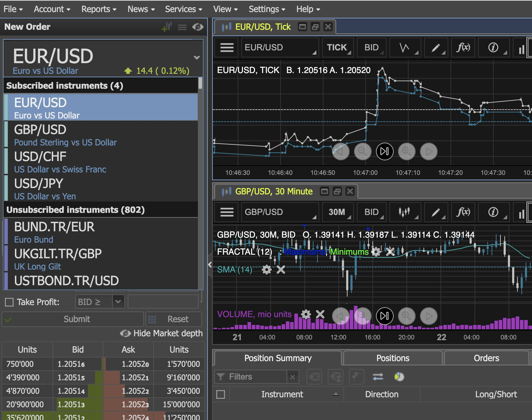Click the pie chart icon in Position Summary

[399, 377]
